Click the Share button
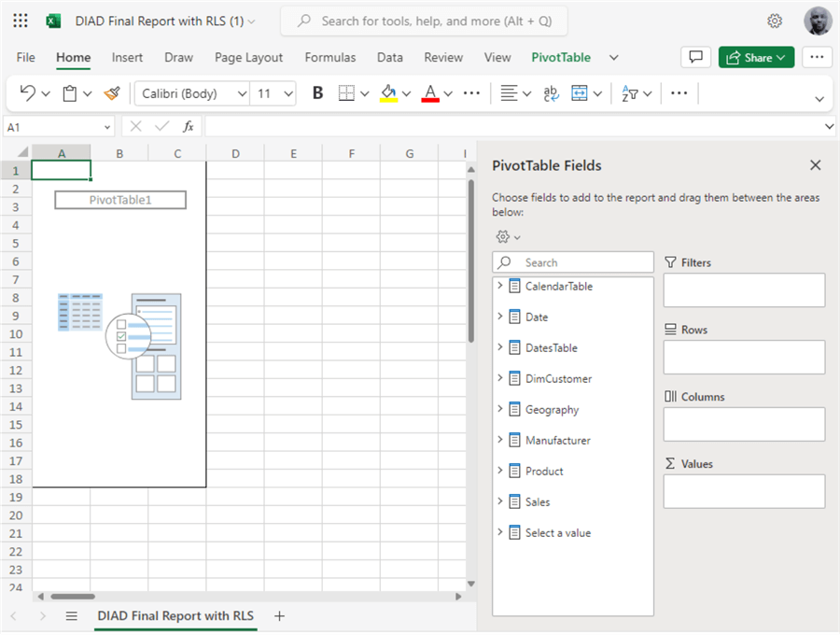840x635 pixels. point(756,57)
